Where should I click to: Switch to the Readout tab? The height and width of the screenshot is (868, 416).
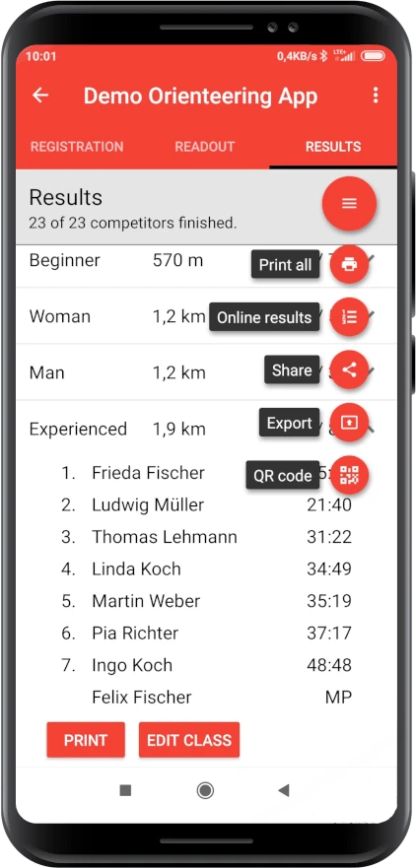tap(205, 147)
